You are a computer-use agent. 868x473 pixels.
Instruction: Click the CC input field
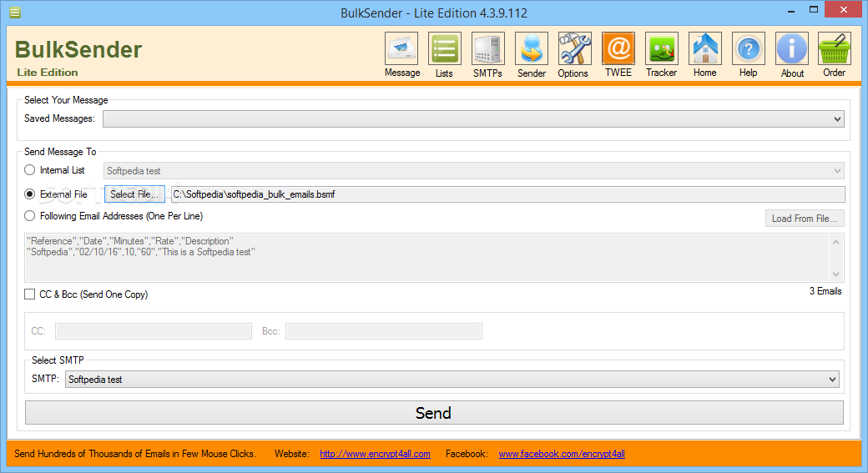[154, 331]
